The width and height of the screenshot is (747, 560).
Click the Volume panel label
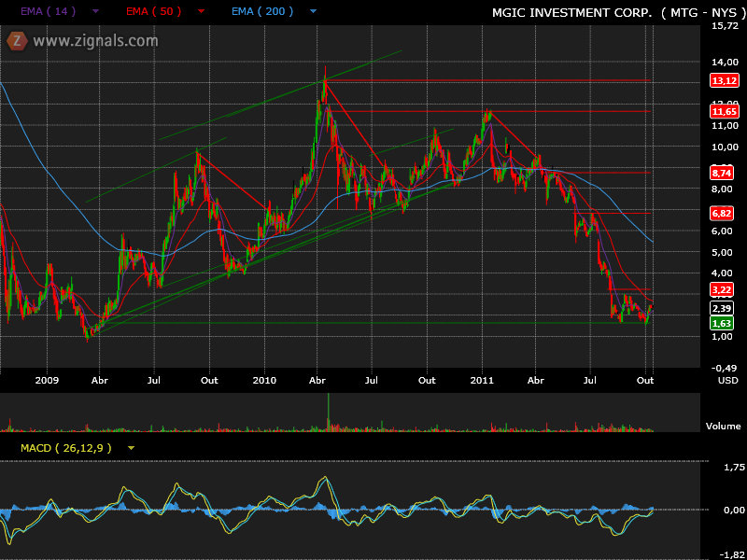(723, 427)
